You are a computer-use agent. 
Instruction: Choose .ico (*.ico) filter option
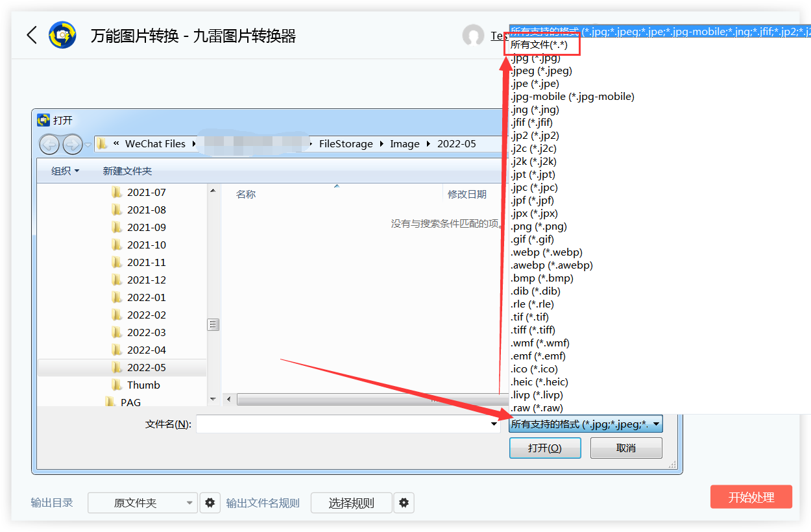click(x=534, y=369)
